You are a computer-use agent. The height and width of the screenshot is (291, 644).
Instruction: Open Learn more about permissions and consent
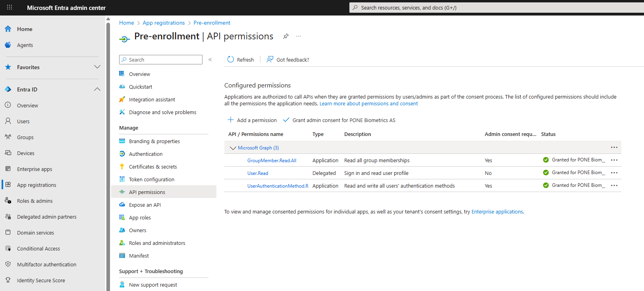point(368,103)
